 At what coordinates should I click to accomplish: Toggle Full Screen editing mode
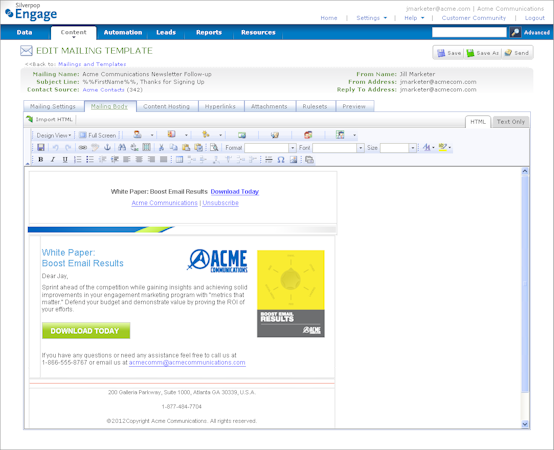98,135
